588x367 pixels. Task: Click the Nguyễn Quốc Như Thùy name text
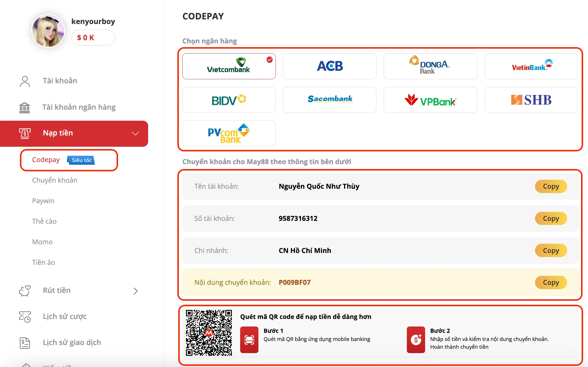click(x=319, y=186)
